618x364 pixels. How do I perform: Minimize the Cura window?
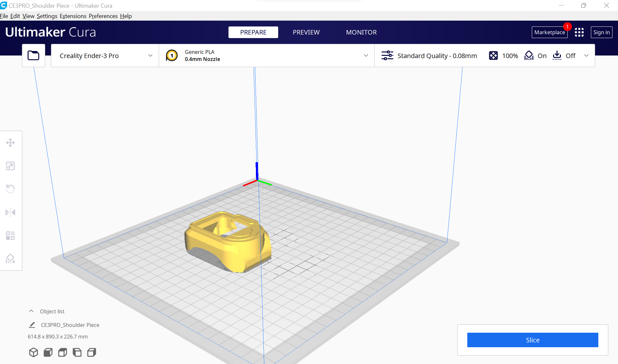point(562,5)
